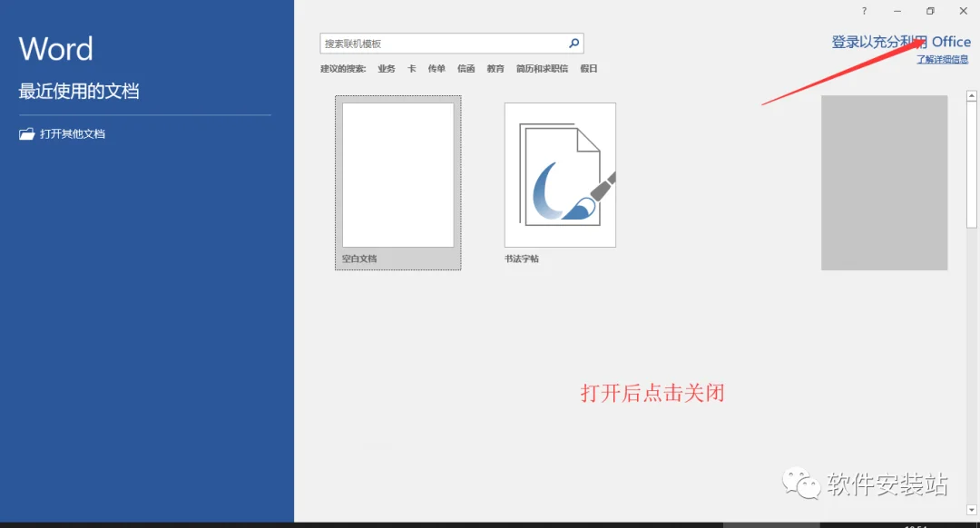The width and height of the screenshot is (980, 528).
Task: Click the search magnifier icon
Action: coord(573,44)
